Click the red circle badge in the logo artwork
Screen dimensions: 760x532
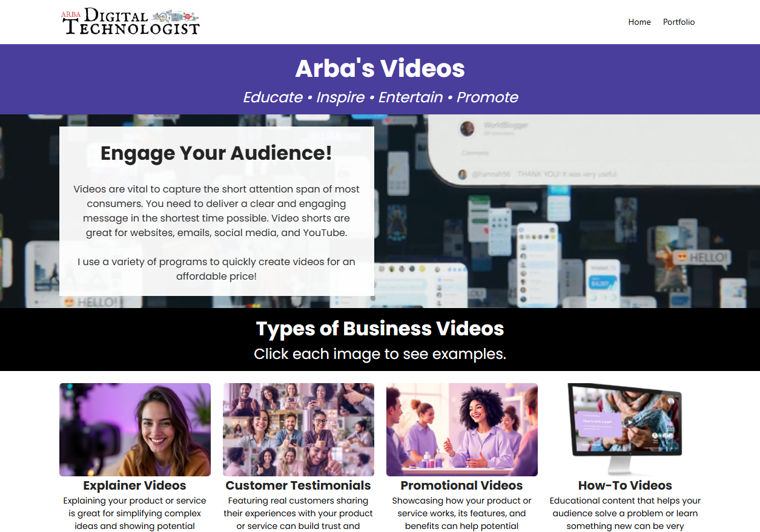tap(187, 16)
